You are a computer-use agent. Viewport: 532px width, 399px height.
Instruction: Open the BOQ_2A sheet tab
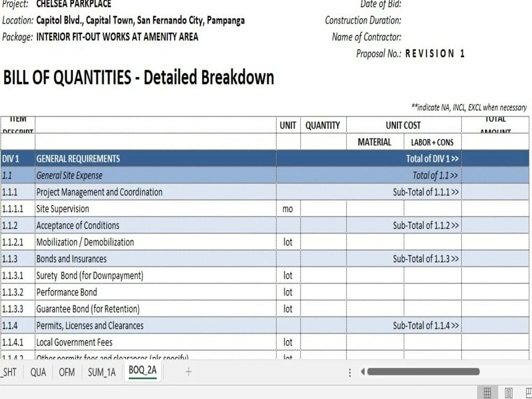(x=143, y=370)
